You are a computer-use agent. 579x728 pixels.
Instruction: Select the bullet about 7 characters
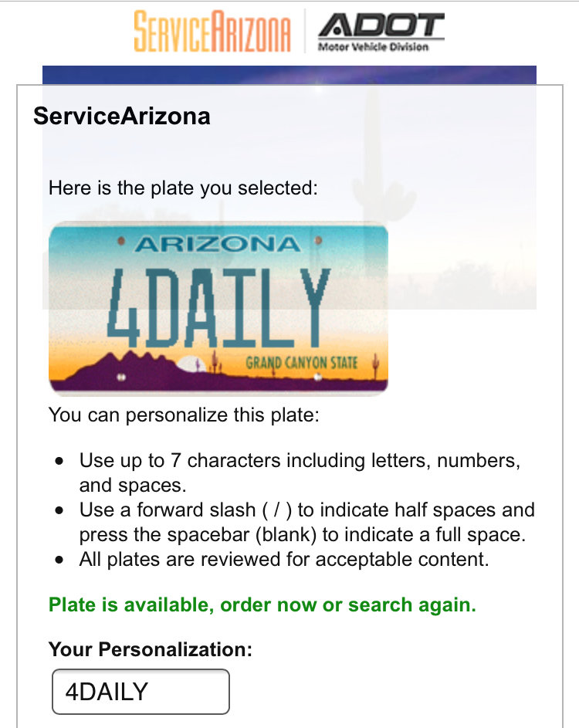pyautogui.click(x=300, y=472)
